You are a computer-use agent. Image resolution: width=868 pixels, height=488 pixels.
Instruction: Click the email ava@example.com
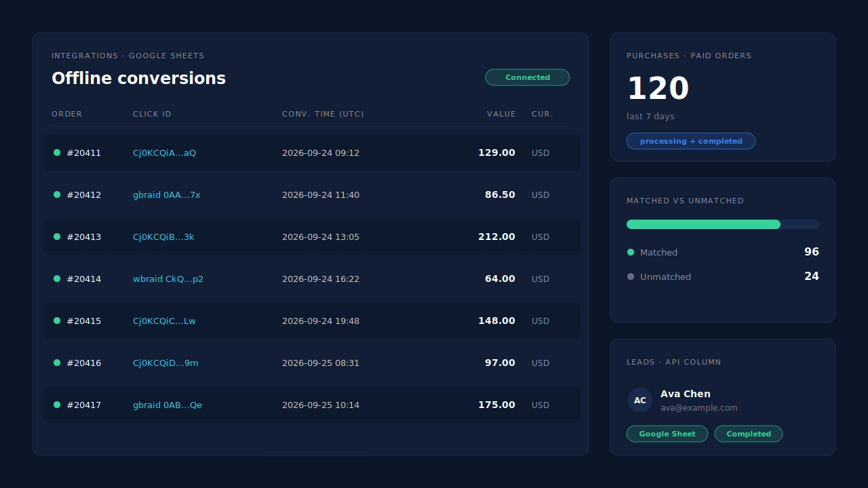point(699,408)
